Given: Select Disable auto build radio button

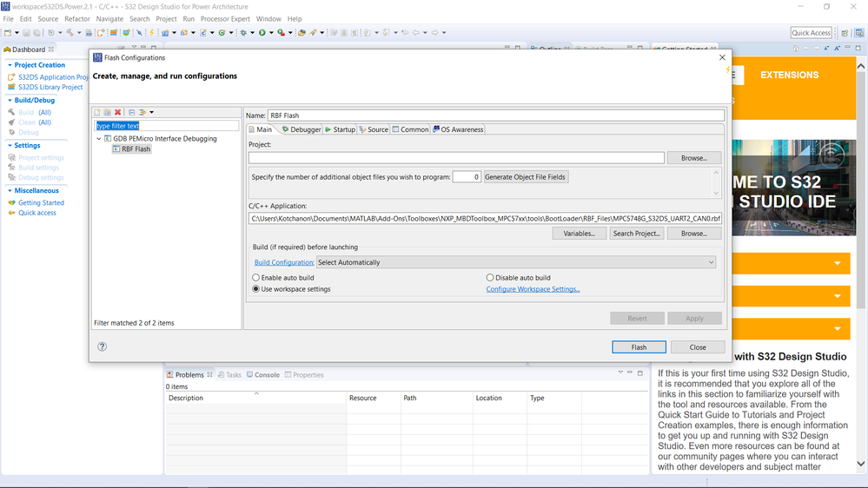Looking at the screenshot, I should pyautogui.click(x=490, y=278).
